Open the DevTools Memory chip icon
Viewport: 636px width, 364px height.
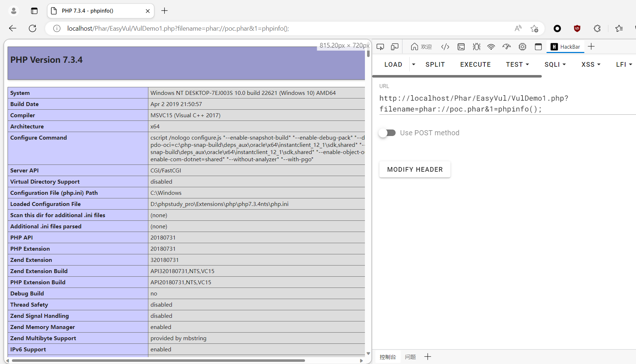(522, 47)
